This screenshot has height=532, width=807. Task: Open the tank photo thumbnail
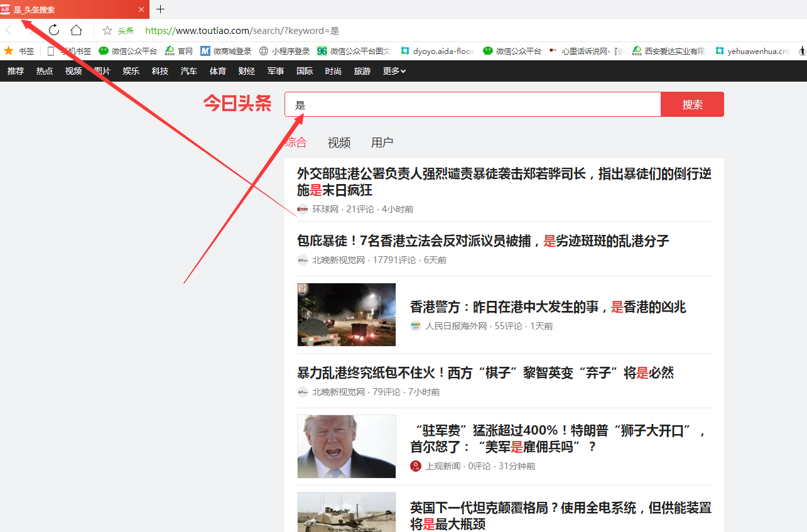[347, 512]
